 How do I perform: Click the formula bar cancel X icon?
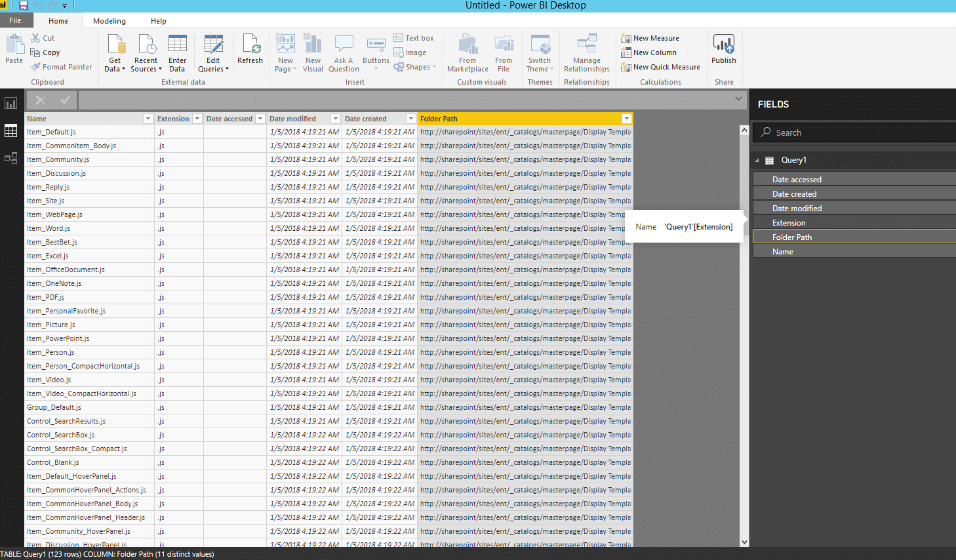tap(41, 100)
